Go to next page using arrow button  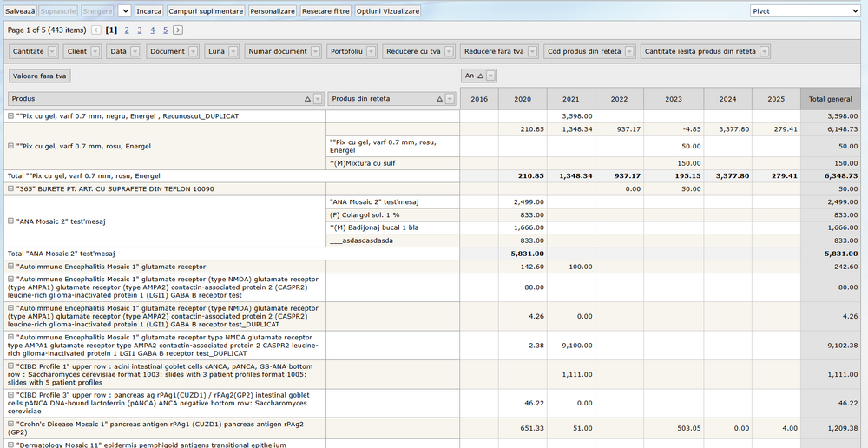(x=178, y=30)
